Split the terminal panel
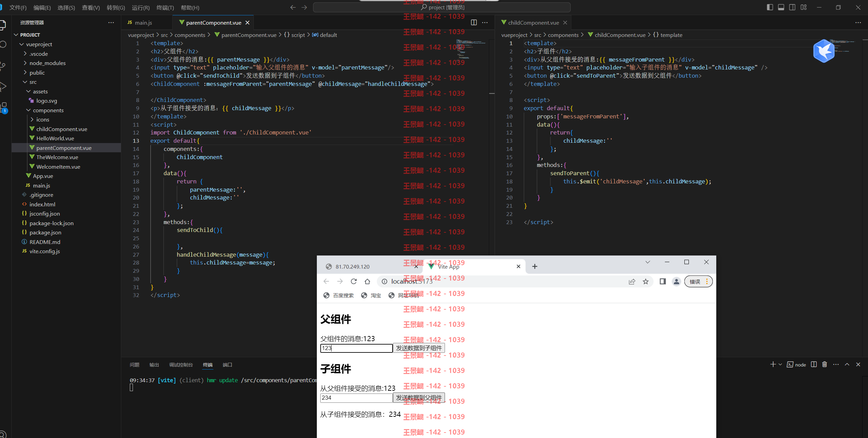Screen dimensions: 868x438 [814, 364]
